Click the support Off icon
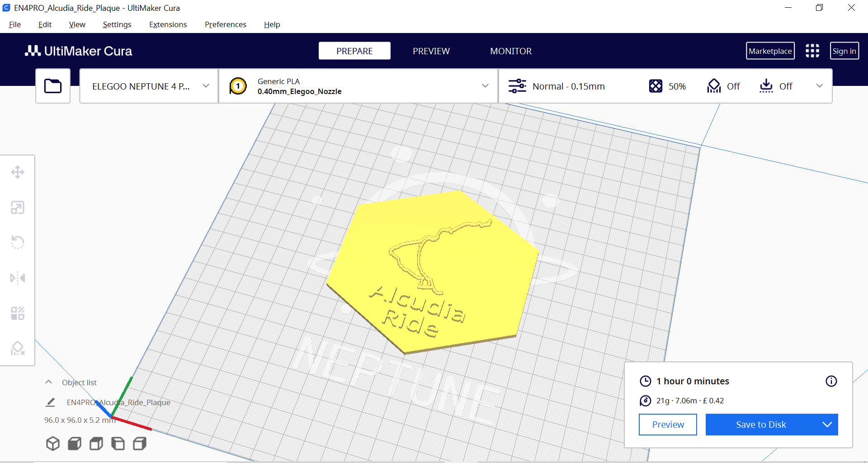Image resolution: width=868 pixels, height=463 pixels. tap(714, 86)
